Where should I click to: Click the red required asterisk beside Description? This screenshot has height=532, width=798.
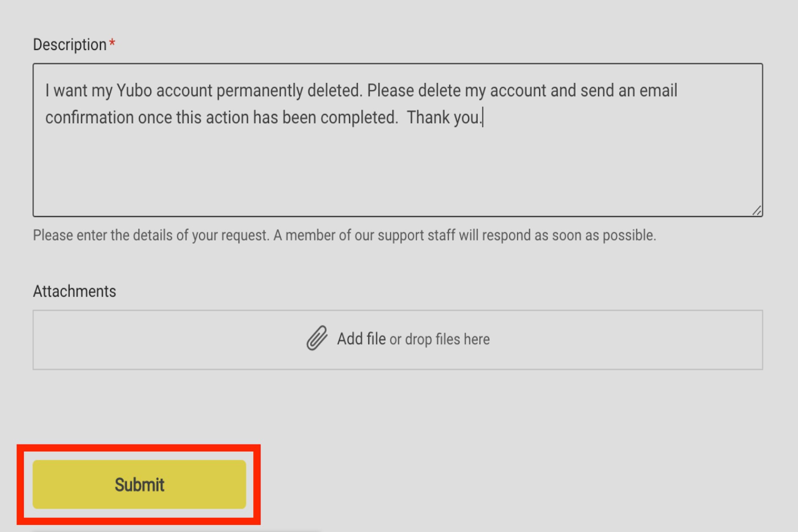[x=112, y=43]
